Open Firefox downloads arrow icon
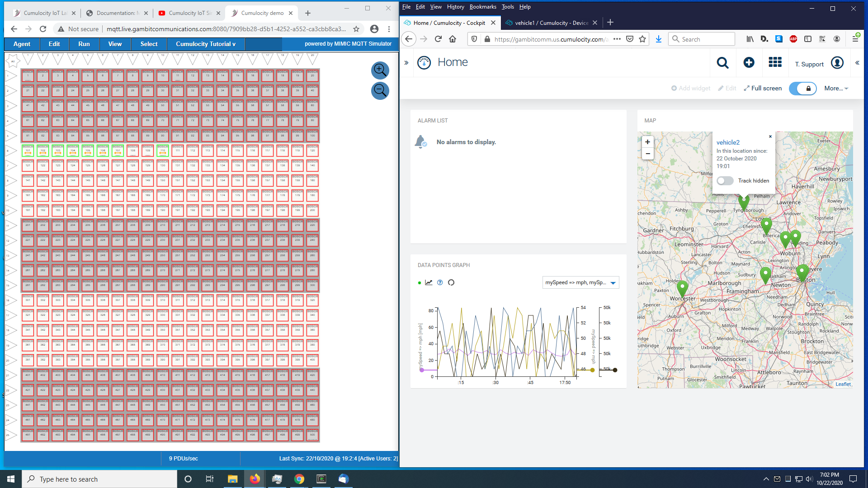The height and width of the screenshot is (488, 868). coord(658,39)
